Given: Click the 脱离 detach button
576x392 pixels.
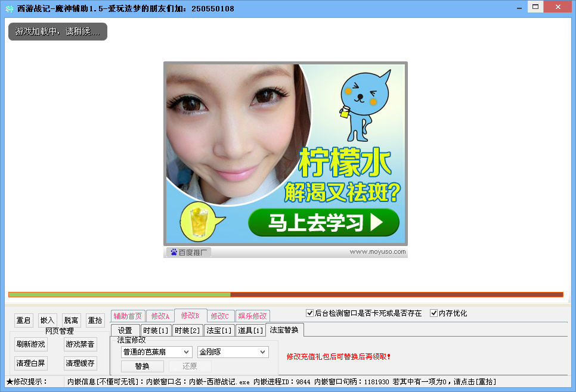Looking at the screenshot, I should pyautogui.click(x=71, y=321).
